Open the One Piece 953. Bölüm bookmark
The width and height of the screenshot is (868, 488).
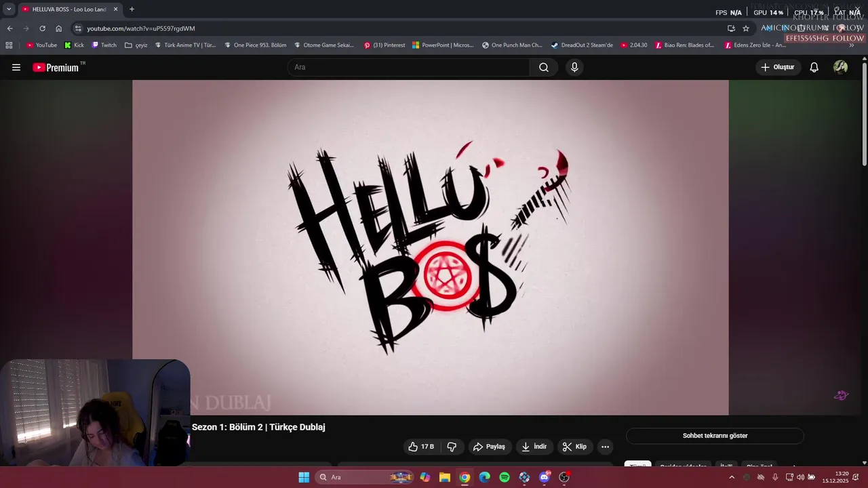[x=255, y=45]
